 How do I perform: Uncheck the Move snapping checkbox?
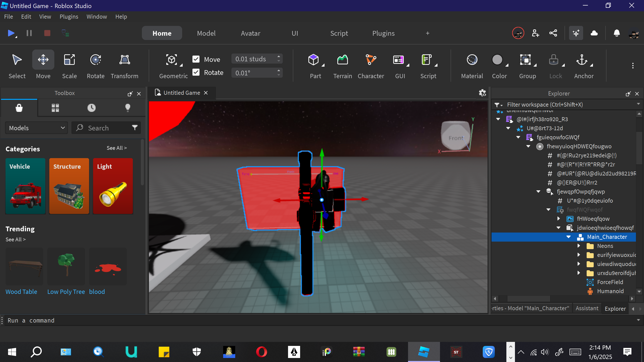pyautogui.click(x=196, y=59)
